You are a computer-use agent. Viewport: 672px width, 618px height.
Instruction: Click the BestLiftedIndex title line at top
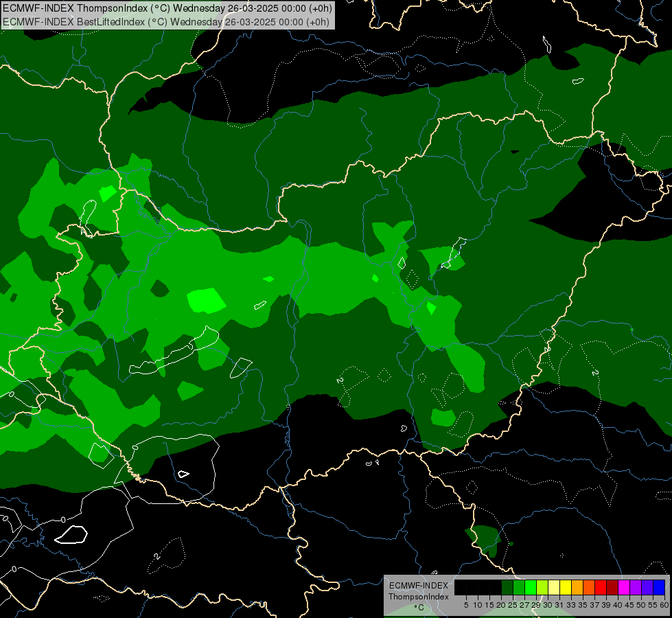tap(166, 22)
